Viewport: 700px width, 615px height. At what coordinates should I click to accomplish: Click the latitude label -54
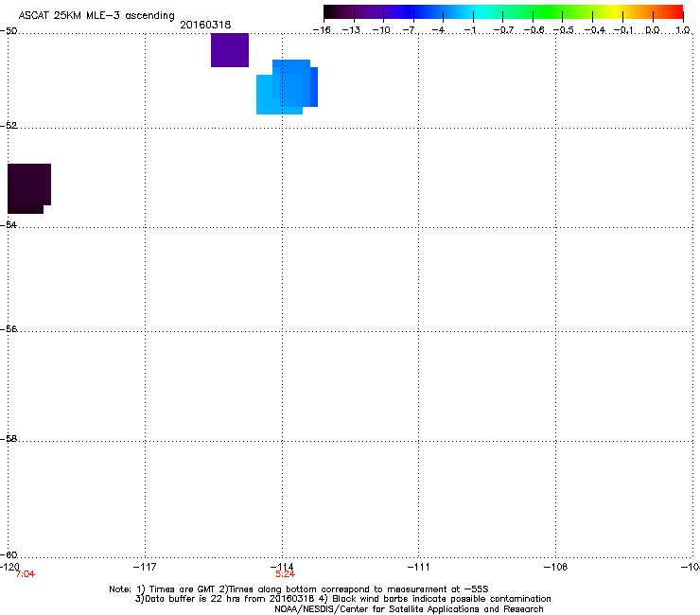(x=9, y=224)
